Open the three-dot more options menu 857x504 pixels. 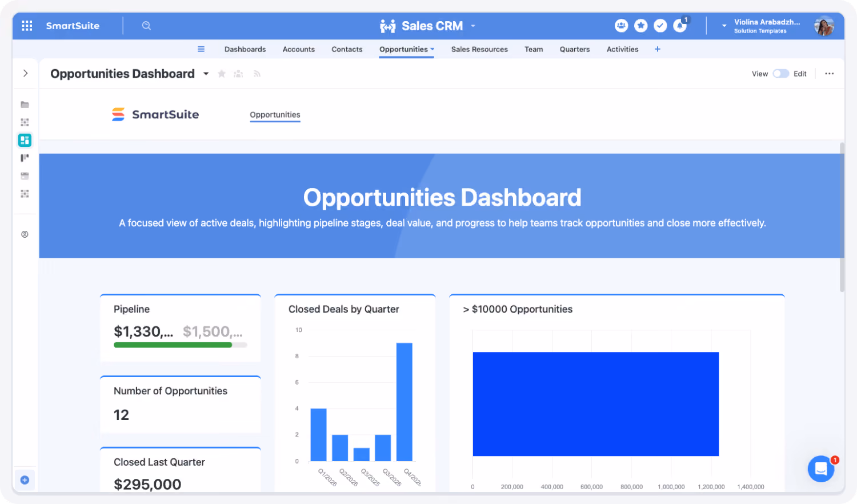click(830, 74)
